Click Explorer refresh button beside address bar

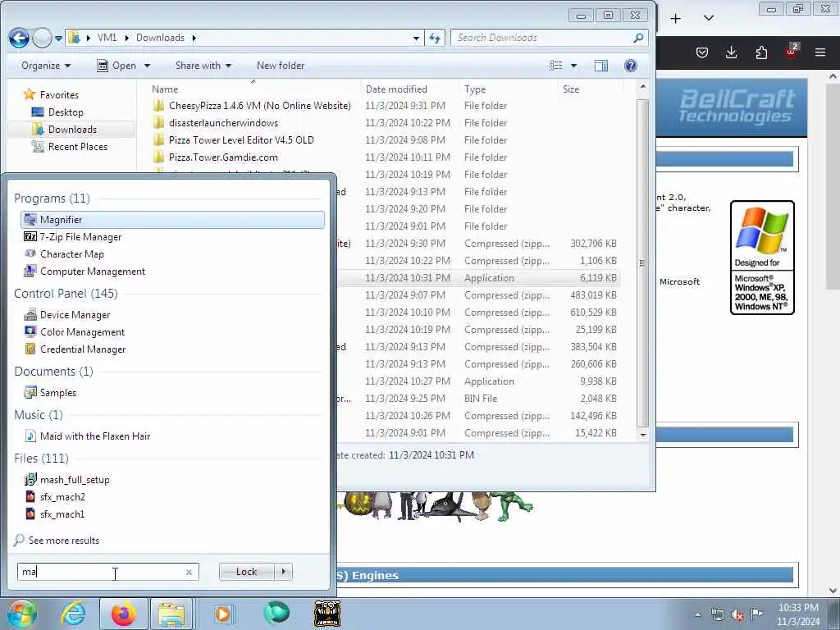pos(435,38)
